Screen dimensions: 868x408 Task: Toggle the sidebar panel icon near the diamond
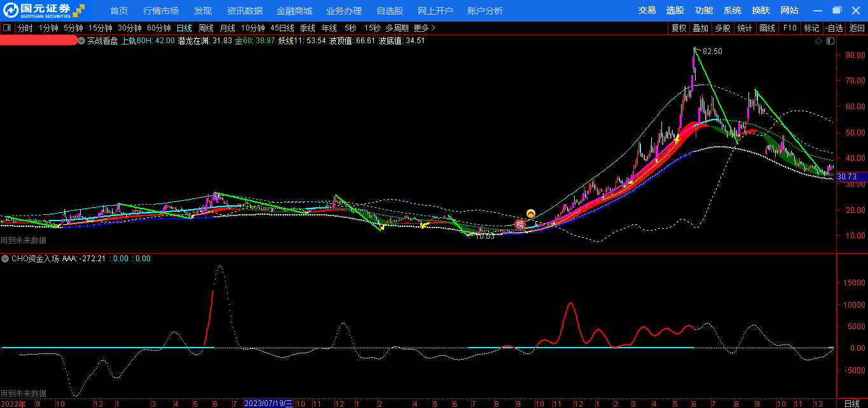pyautogui.click(x=829, y=41)
